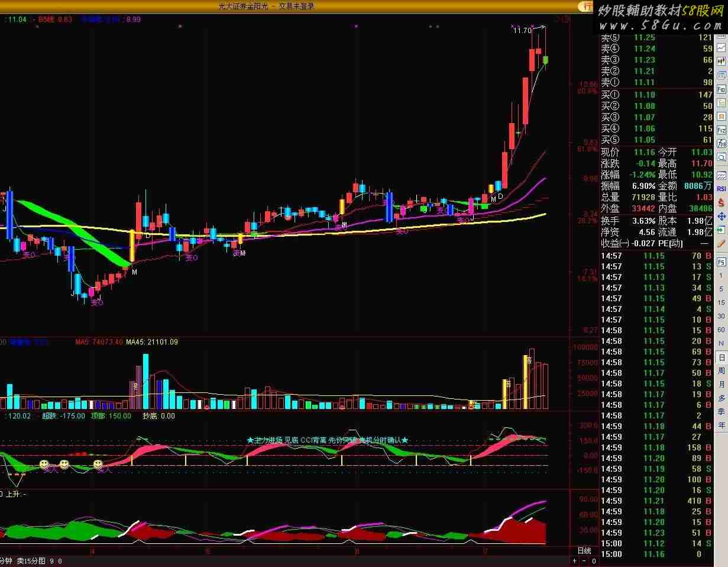Select the 月 monthly period button
728x567 pixels.
(x=721, y=385)
